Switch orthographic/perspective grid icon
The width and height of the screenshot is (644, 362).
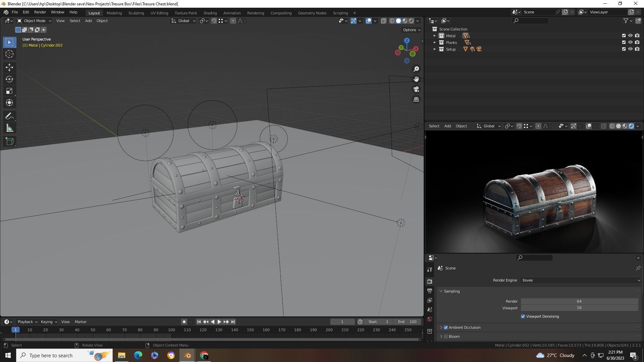[x=416, y=100]
